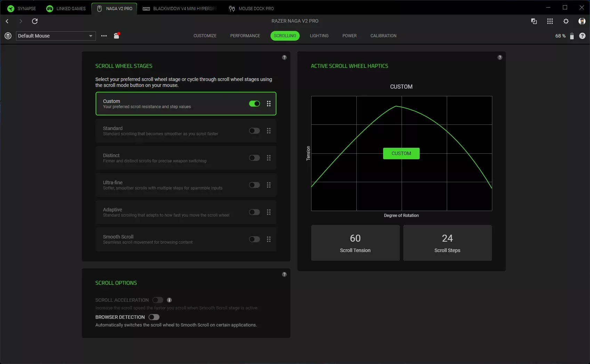
Task: Go forward with the right arrow
Action: click(21, 21)
